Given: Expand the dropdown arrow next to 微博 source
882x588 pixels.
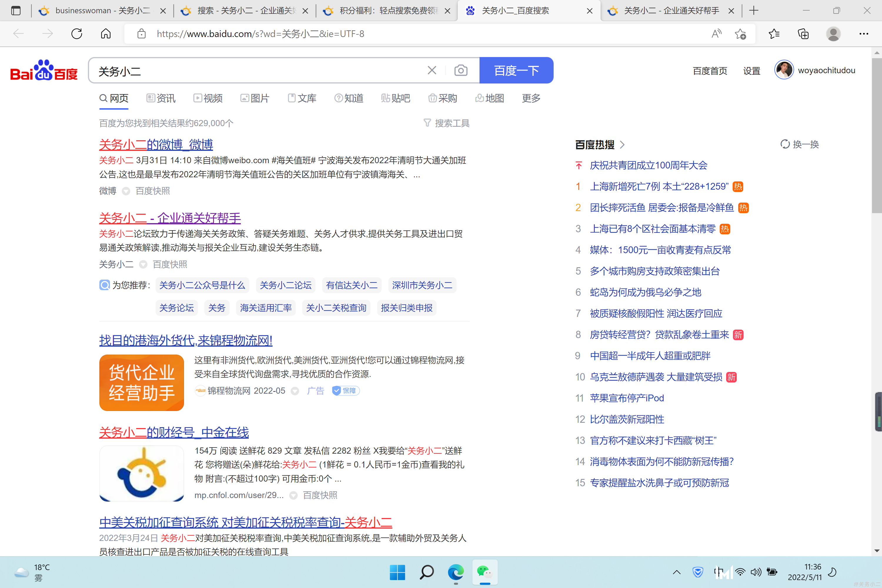Looking at the screenshot, I should coord(126,191).
